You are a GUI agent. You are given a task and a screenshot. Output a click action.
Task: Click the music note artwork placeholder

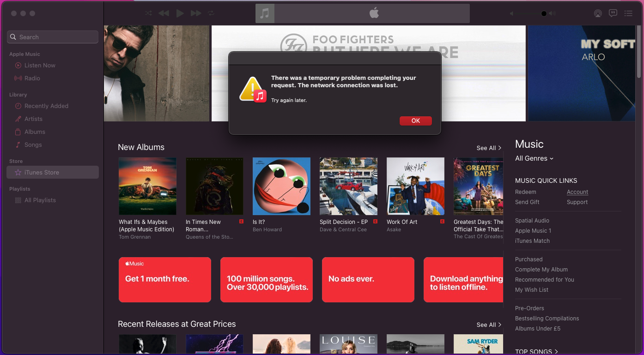265,13
